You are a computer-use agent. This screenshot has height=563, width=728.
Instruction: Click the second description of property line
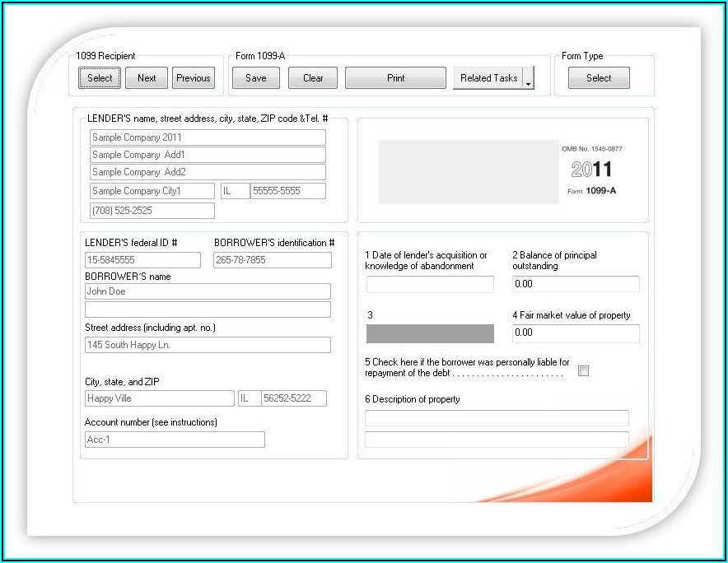click(497, 440)
